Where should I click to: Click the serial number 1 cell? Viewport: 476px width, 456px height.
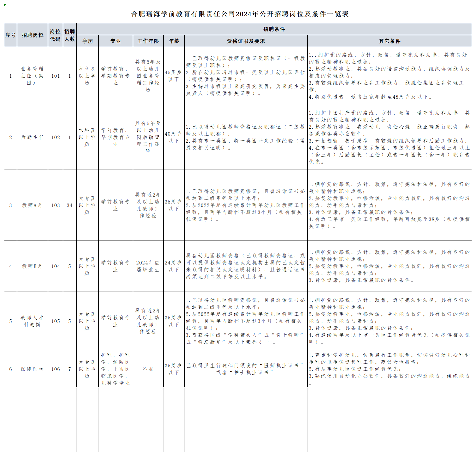pos(10,75)
